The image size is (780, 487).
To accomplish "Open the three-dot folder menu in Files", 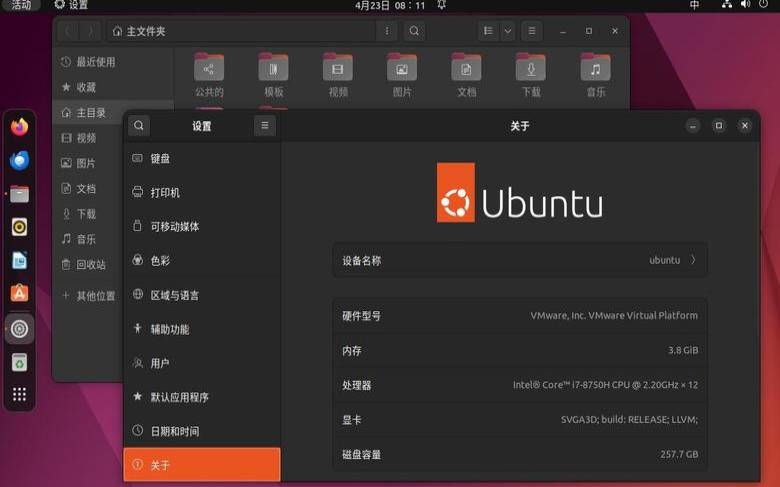I will (387, 31).
